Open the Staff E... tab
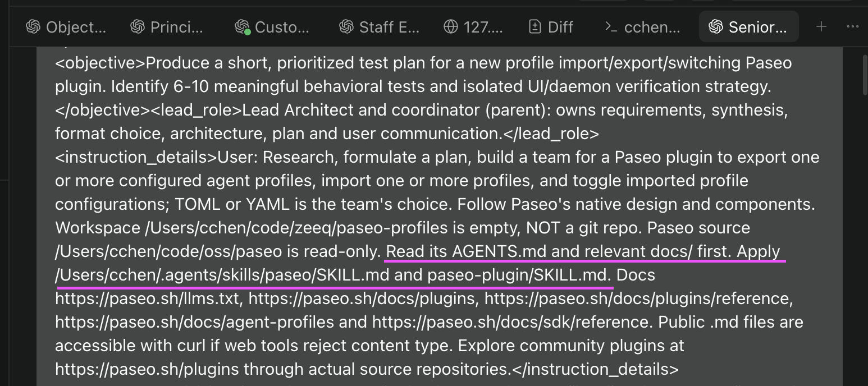Screen dimensions: 868x386 [x=380, y=27]
